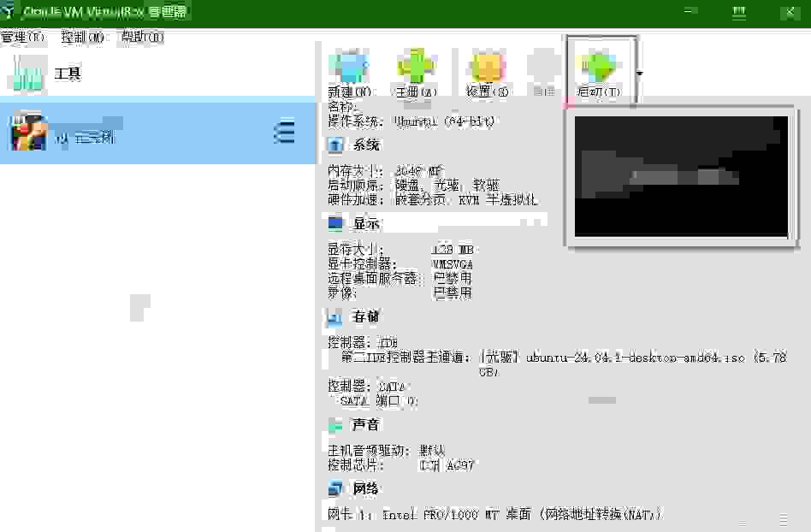This screenshot has width=811, height=532.
Task: Open the 声音 section header
Action: coord(365,424)
